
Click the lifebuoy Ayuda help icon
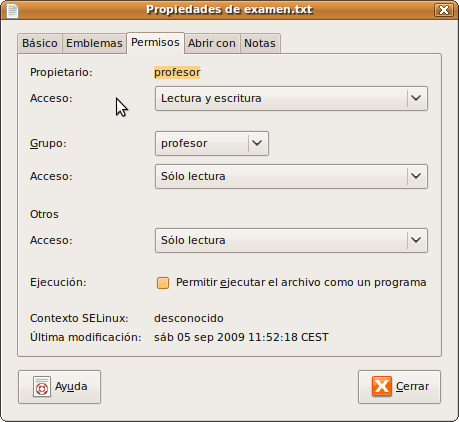[42, 387]
